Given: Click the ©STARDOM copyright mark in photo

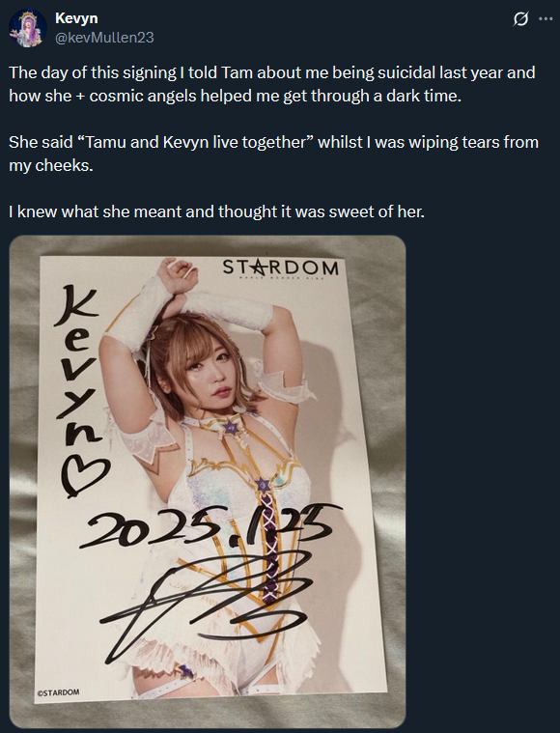Looking at the screenshot, I should pos(59,692).
